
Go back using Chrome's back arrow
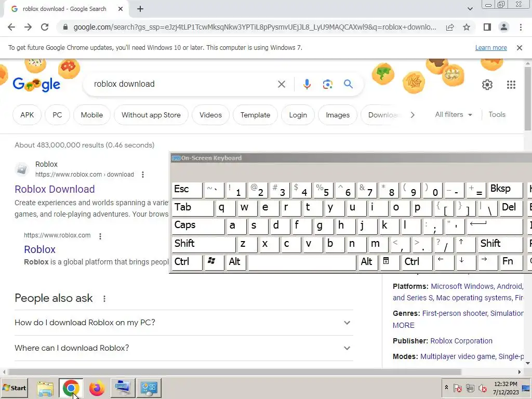pos(11,27)
